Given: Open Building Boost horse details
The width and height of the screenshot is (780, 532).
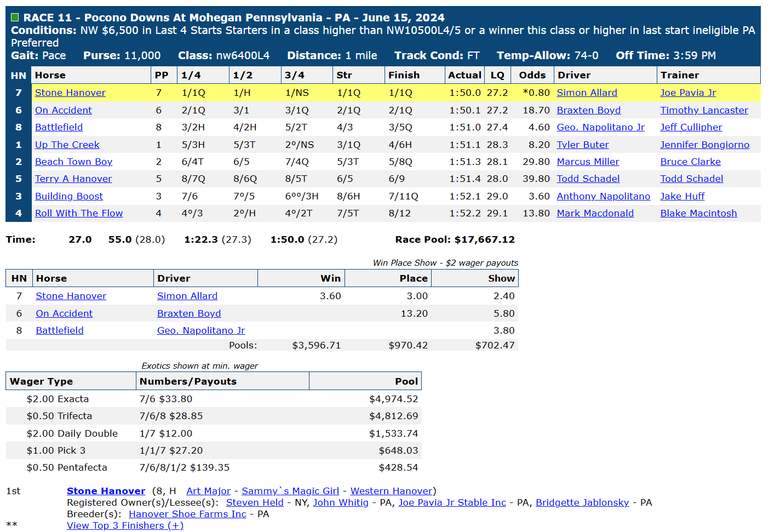Looking at the screenshot, I should [69, 196].
